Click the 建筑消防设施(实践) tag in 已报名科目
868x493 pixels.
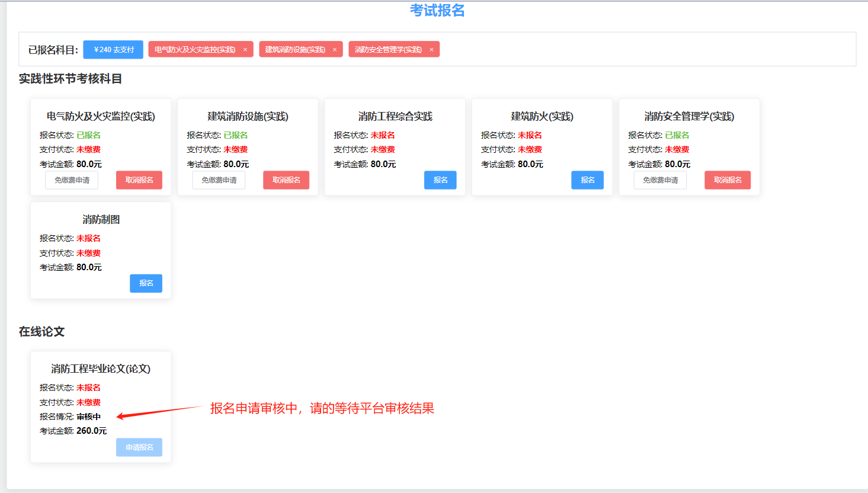pos(295,50)
